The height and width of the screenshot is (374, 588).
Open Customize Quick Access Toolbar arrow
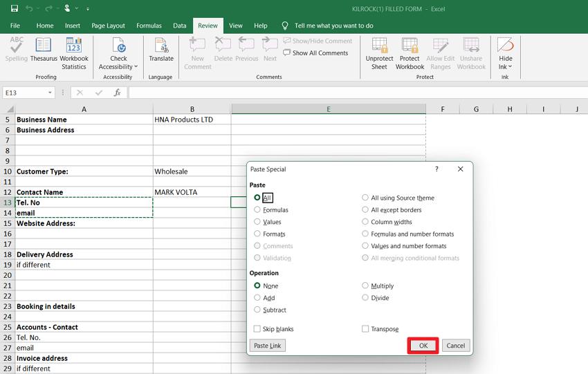pyautogui.click(x=87, y=8)
